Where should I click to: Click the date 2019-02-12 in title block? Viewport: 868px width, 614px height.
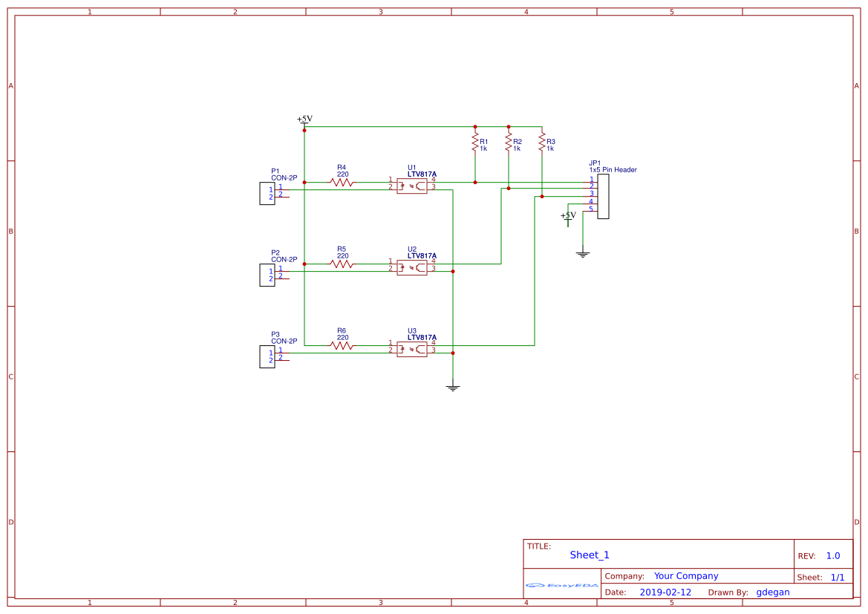pyautogui.click(x=665, y=592)
